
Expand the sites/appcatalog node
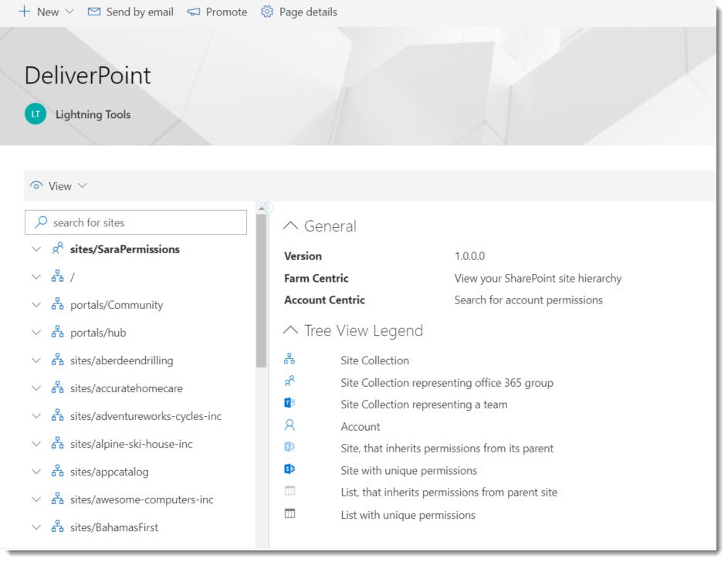pos(36,472)
